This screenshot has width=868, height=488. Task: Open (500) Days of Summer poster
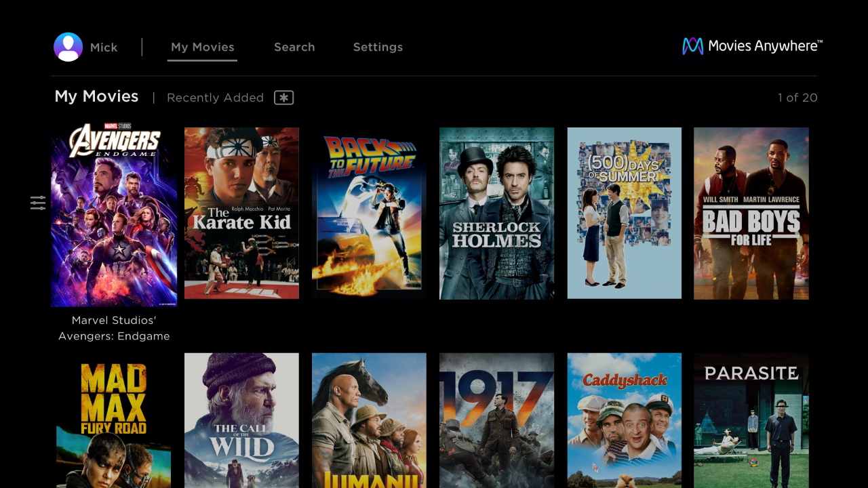(x=624, y=213)
